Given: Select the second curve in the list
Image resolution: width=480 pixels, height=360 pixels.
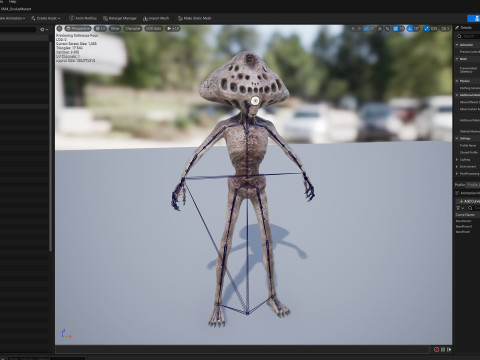Looking at the screenshot, I should (464, 226).
